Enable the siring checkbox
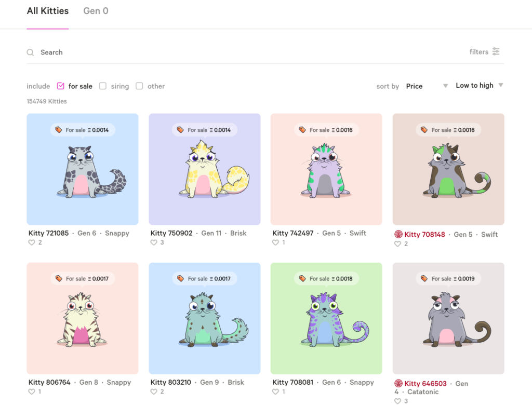 point(102,86)
